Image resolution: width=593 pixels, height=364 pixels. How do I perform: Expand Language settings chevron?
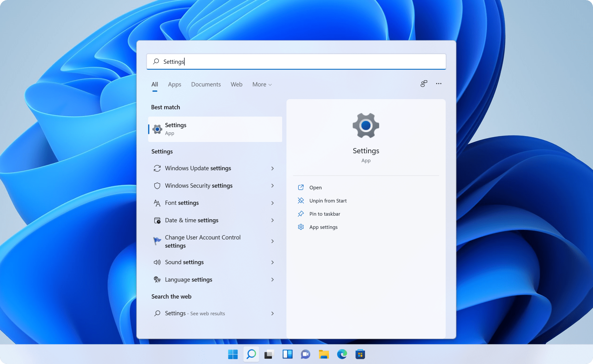coord(272,280)
